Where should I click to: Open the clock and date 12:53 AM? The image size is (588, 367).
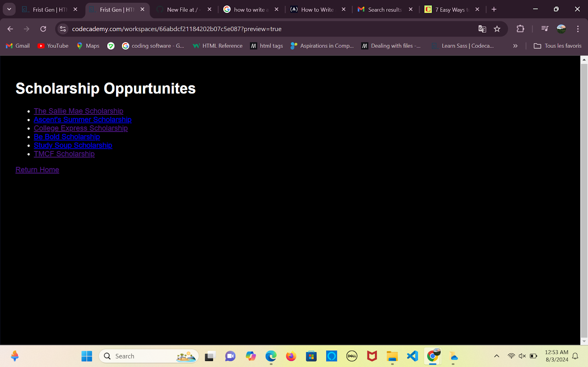[x=557, y=356]
